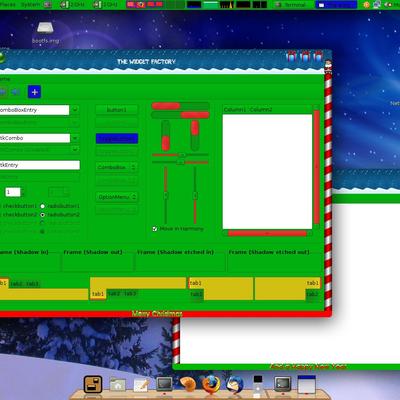Click into the GtkEntry text field
Screen dimensions: 400x400
[x=39, y=165]
